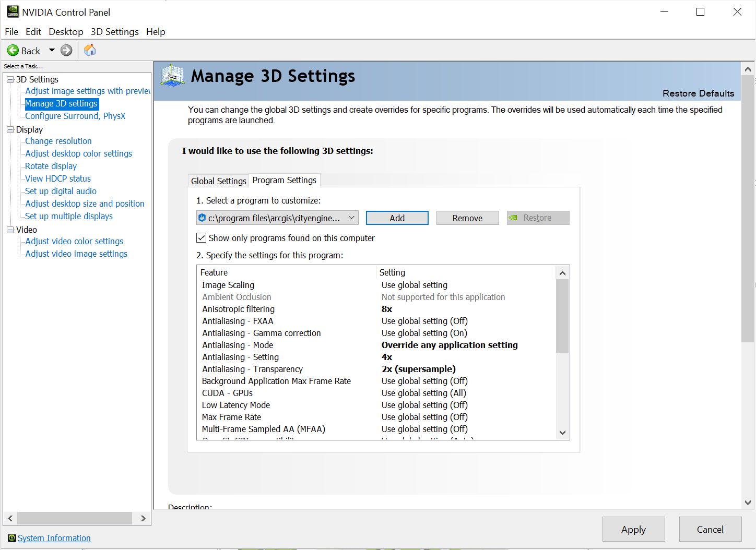Click the NVIDIA Control Panel title icon
This screenshot has height=550, width=756.
[13, 11]
